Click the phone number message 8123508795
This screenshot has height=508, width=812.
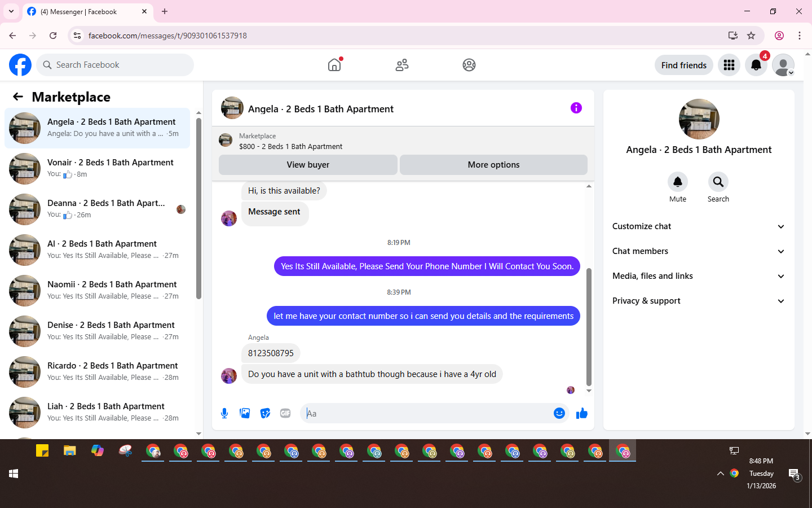click(271, 353)
